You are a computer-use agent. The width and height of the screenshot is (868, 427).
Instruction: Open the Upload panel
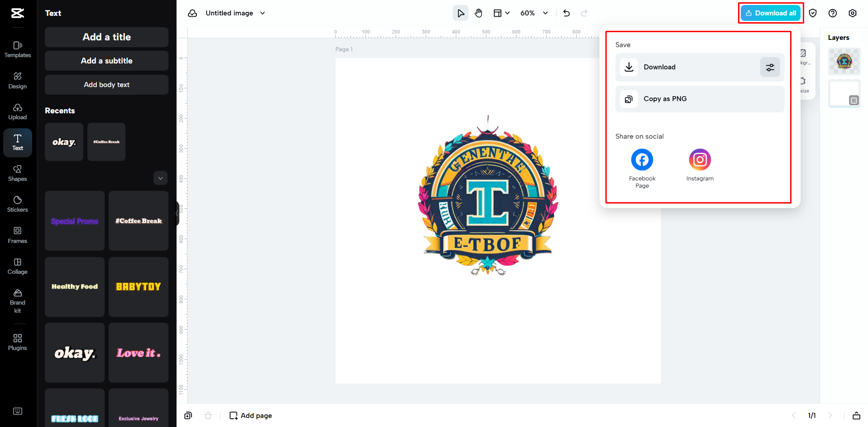pyautogui.click(x=17, y=111)
